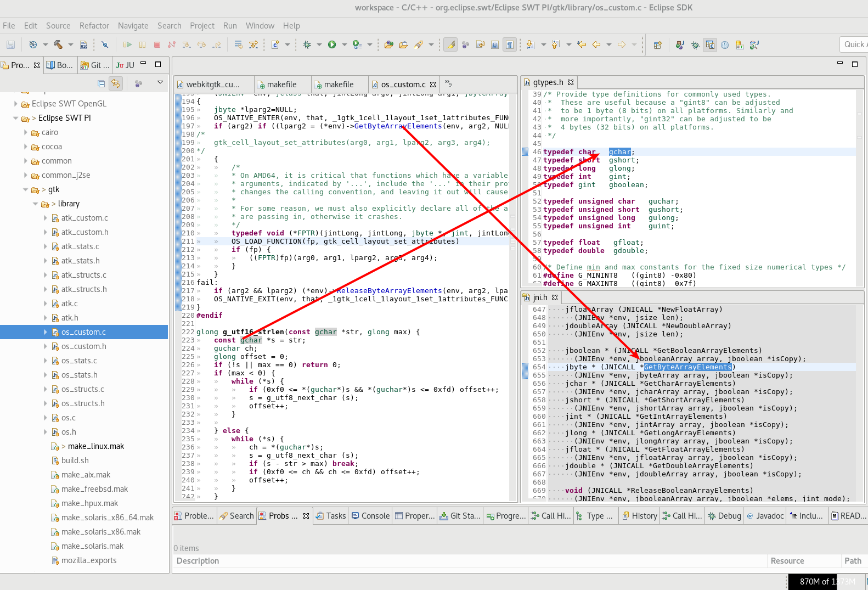Click the Open Perspective icon
The width and height of the screenshot is (868, 590).
(x=658, y=45)
